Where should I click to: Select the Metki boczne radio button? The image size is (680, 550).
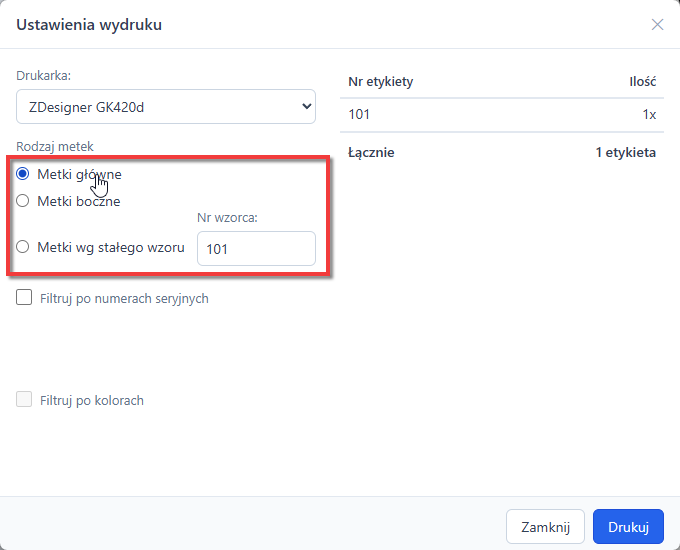[x=23, y=201]
